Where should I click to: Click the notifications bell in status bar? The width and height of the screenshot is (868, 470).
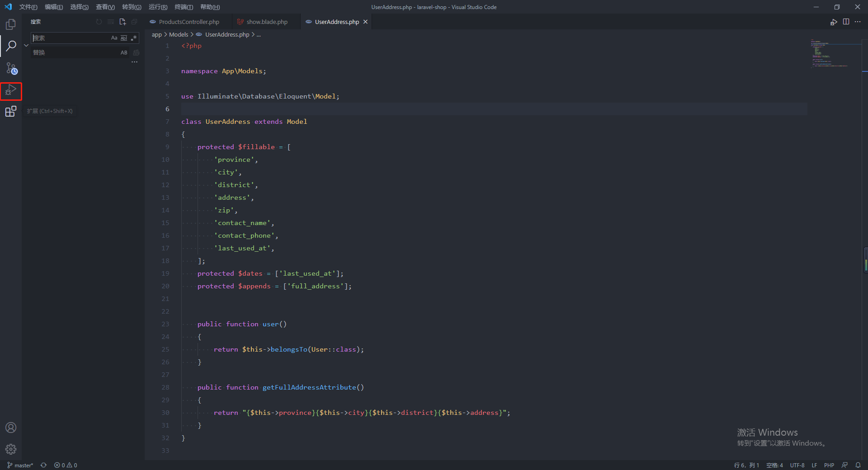pos(858,465)
